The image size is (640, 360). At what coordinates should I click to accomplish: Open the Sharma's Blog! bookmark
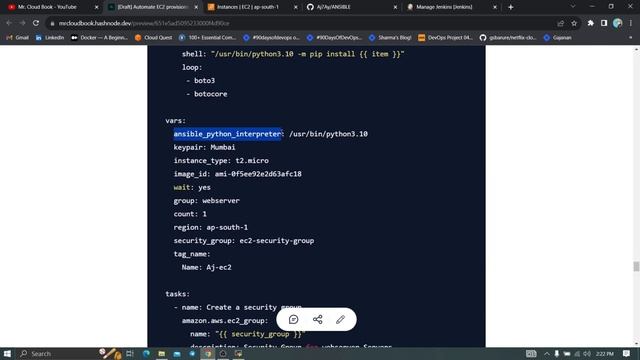tap(390, 38)
